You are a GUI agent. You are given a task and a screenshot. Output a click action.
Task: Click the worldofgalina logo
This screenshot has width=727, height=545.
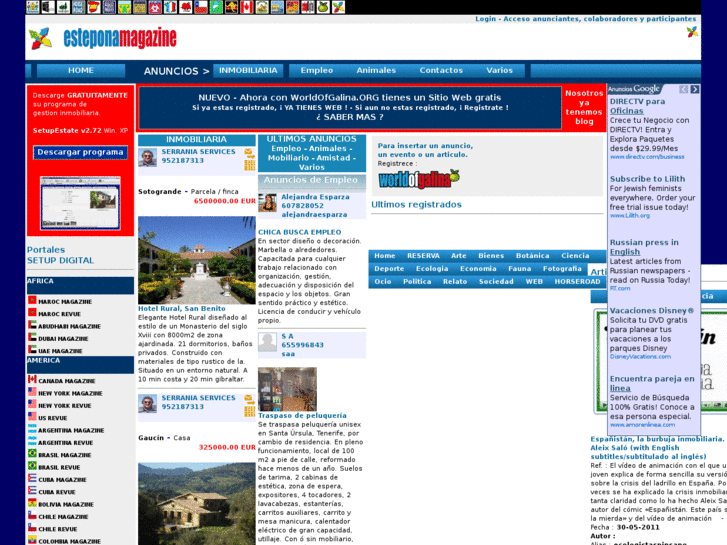(419, 179)
